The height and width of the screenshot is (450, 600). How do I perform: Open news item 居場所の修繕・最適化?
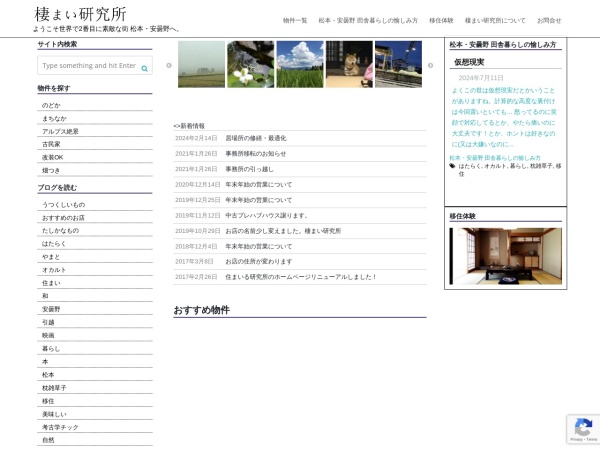[x=255, y=138]
